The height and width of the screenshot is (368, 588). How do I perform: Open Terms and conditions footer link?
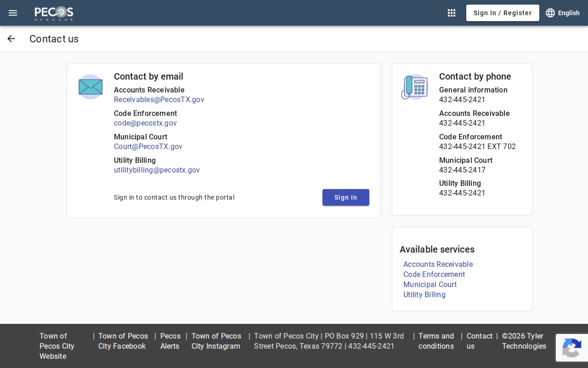tap(436, 341)
